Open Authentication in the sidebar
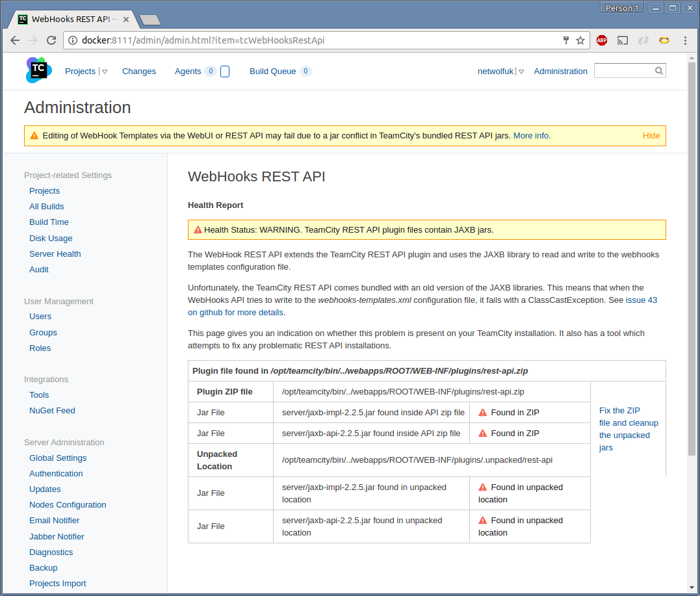This screenshot has width=700, height=596. coord(56,474)
